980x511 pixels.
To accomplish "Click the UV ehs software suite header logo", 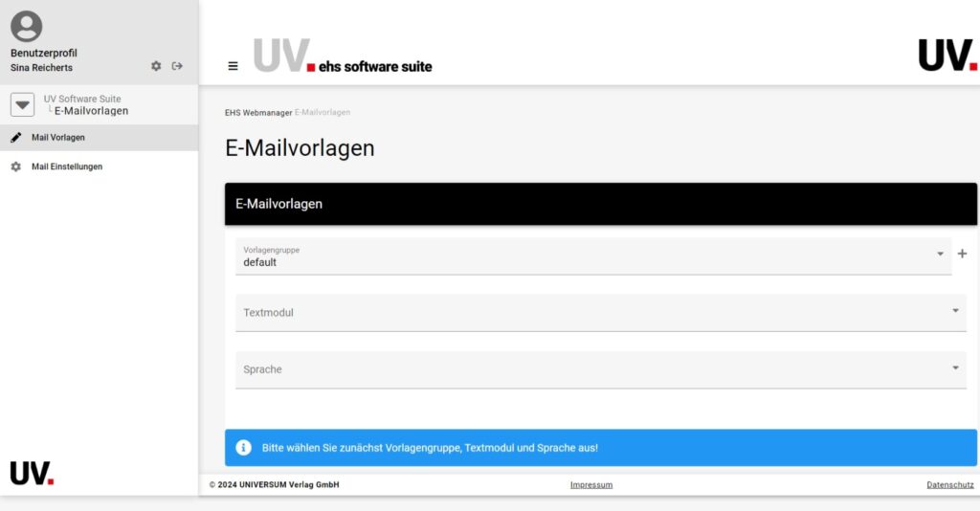I will [x=343, y=56].
